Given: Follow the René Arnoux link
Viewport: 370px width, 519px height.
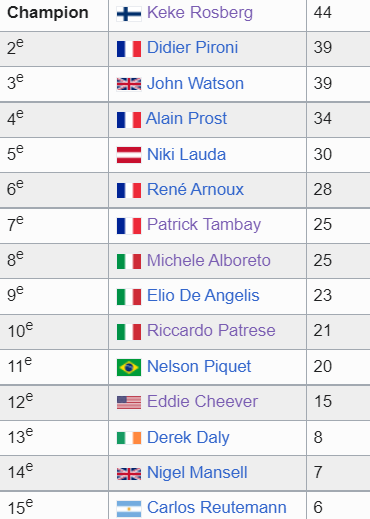Looking at the screenshot, I should pos(195,189).
